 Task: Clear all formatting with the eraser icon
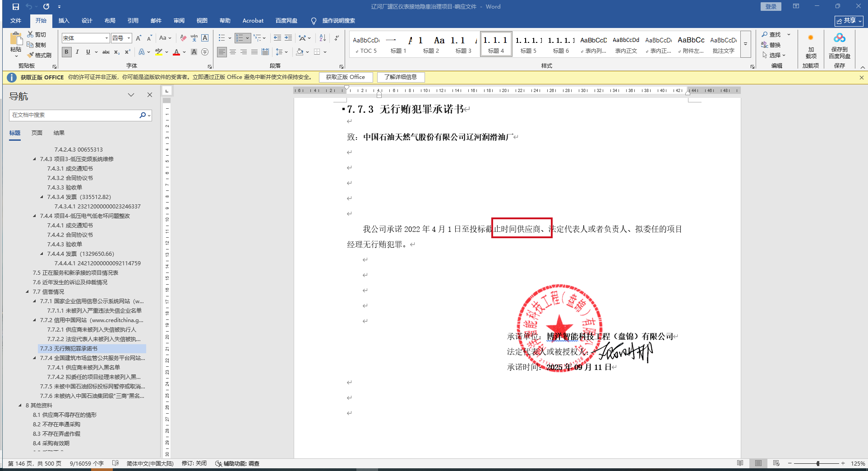coord(183,38)
